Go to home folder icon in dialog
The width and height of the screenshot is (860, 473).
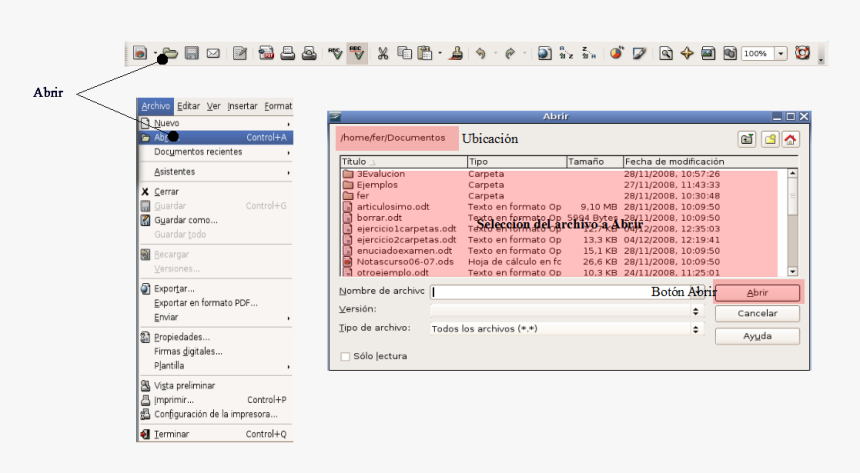coord(791,139)
